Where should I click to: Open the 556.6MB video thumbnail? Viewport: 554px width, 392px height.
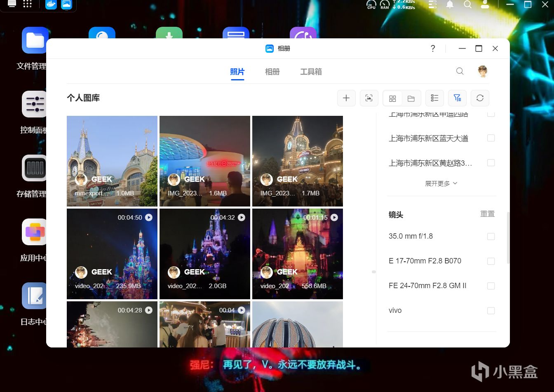298,254
